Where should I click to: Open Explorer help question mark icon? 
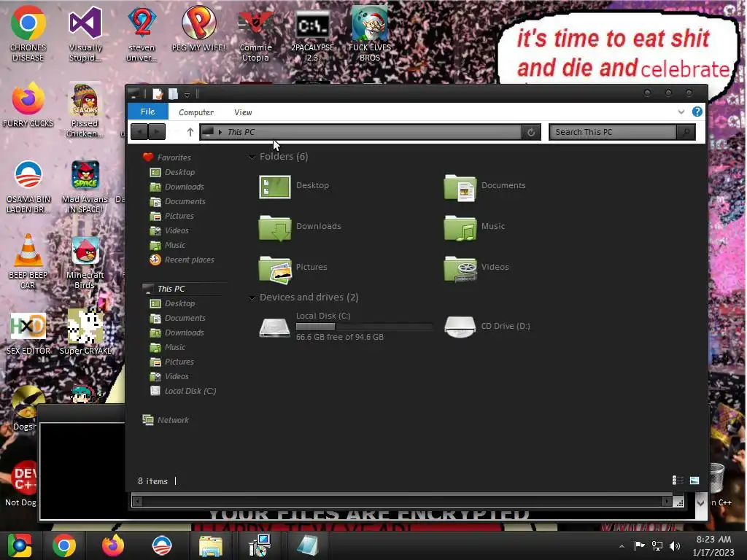(x=697, y=112)
